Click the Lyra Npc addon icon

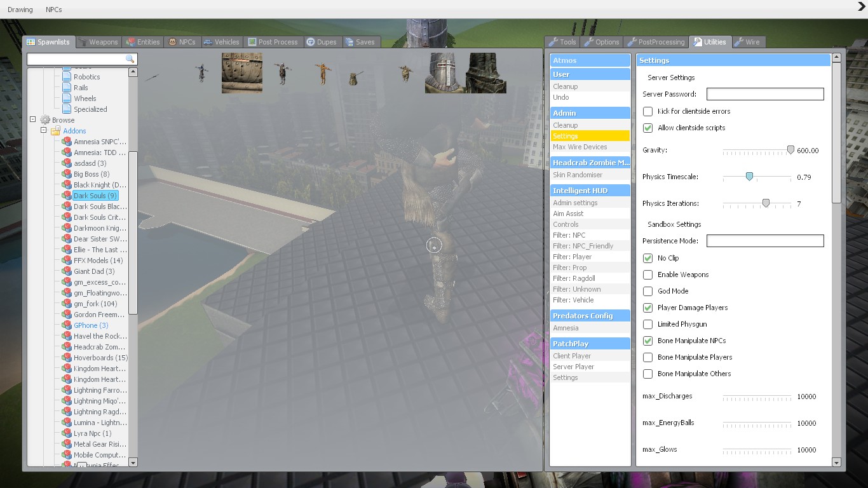(x=67, y=433)
